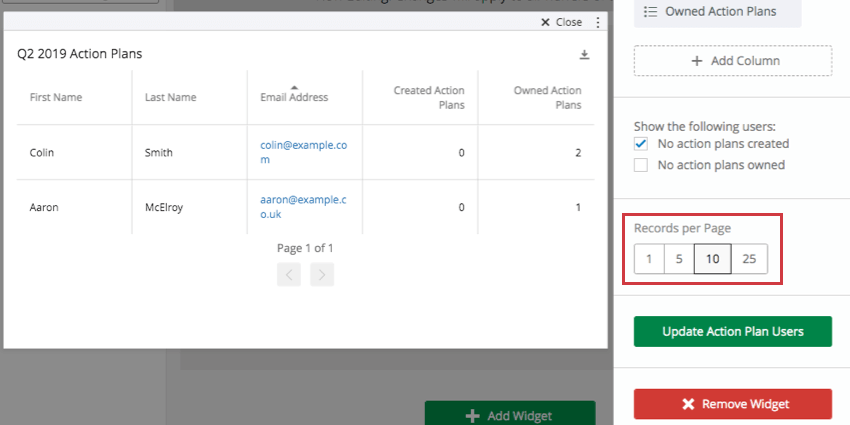Click Add Column button
850x425 pixels.
tap(733, 61)
